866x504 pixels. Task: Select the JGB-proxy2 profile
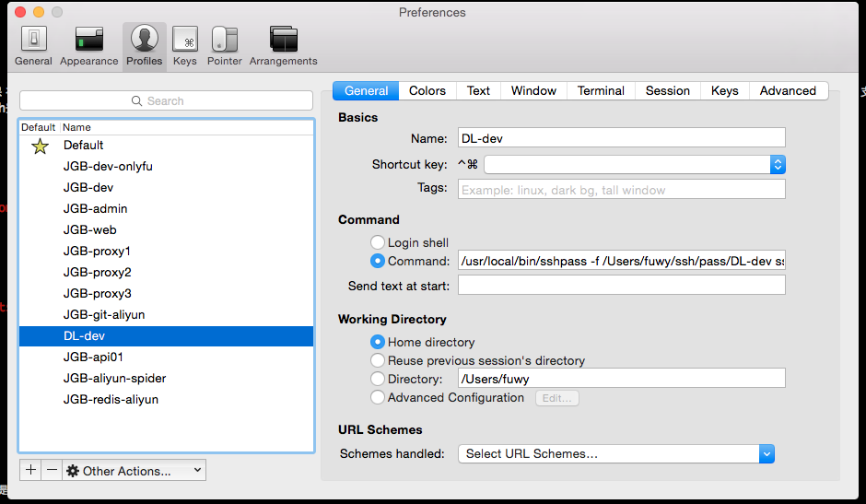click(x=98, y=272)
